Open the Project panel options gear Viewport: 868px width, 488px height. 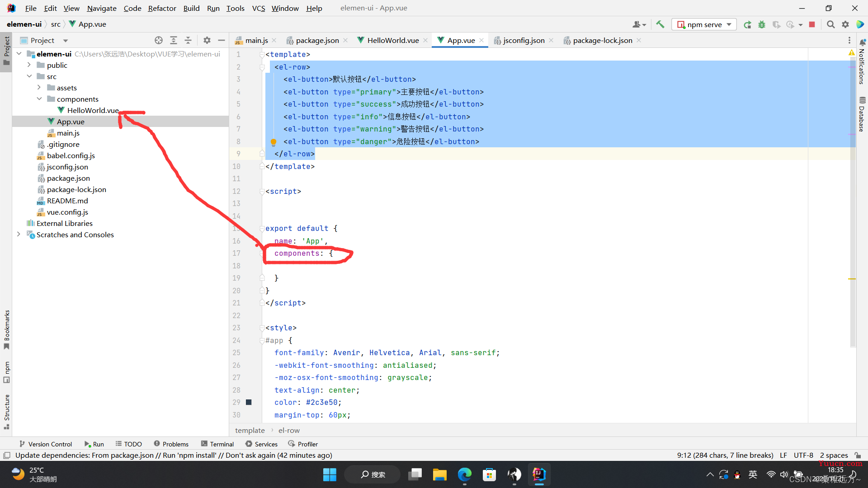pos(207,40)
